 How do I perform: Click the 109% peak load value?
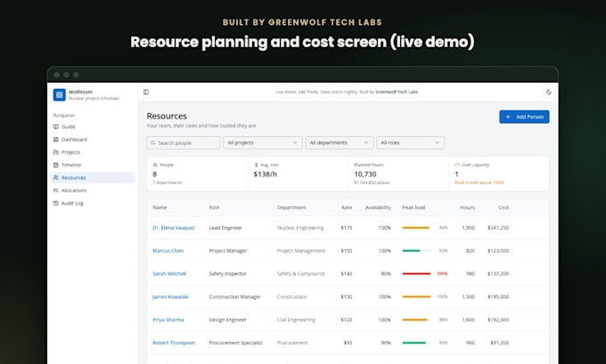coord(442,274)
